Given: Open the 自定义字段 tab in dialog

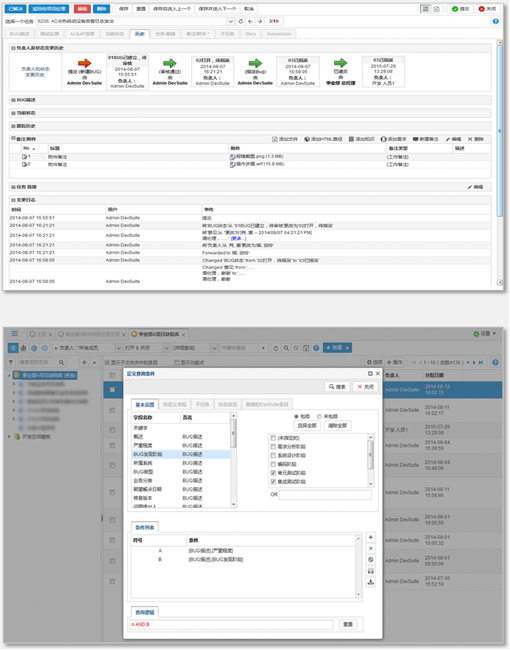Looking at the screenshot, I should (x=175, y=405).
